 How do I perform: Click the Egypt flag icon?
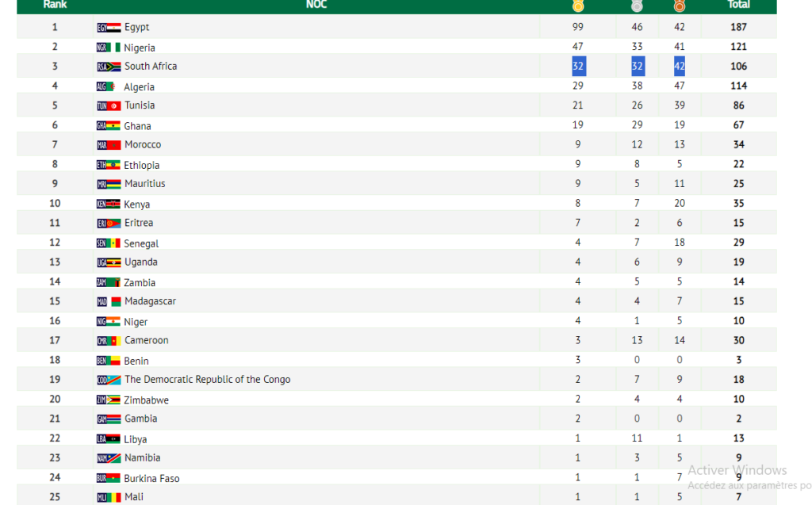pyautogui.click(x=109, y=28)
